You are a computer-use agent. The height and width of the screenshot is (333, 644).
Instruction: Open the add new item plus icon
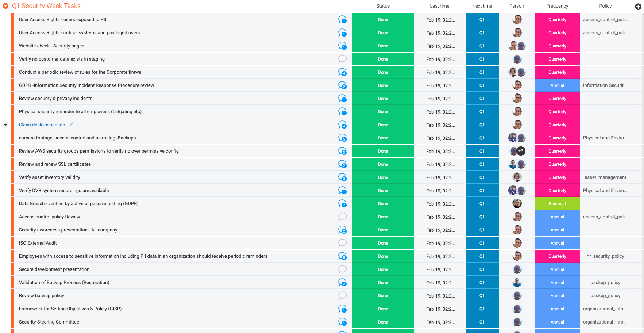(x=638, y=7)
